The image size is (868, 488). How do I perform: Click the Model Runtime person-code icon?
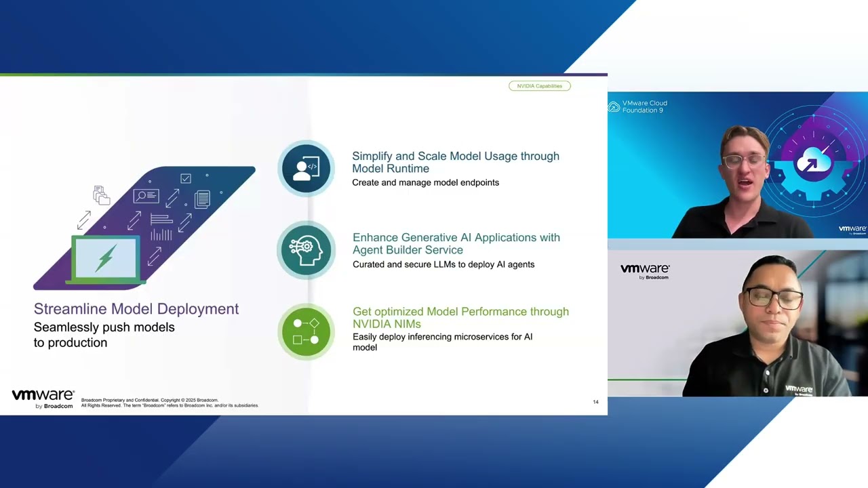coord(306,169)
